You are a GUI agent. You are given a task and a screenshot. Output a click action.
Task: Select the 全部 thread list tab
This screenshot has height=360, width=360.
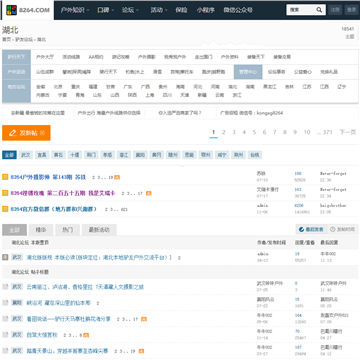[14, 230]
